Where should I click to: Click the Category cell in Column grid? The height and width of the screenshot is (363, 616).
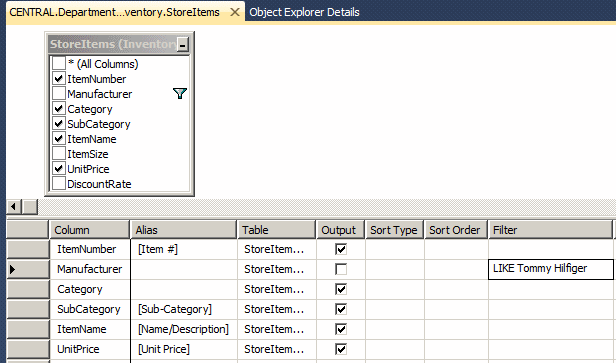click(x=90, y=289)
